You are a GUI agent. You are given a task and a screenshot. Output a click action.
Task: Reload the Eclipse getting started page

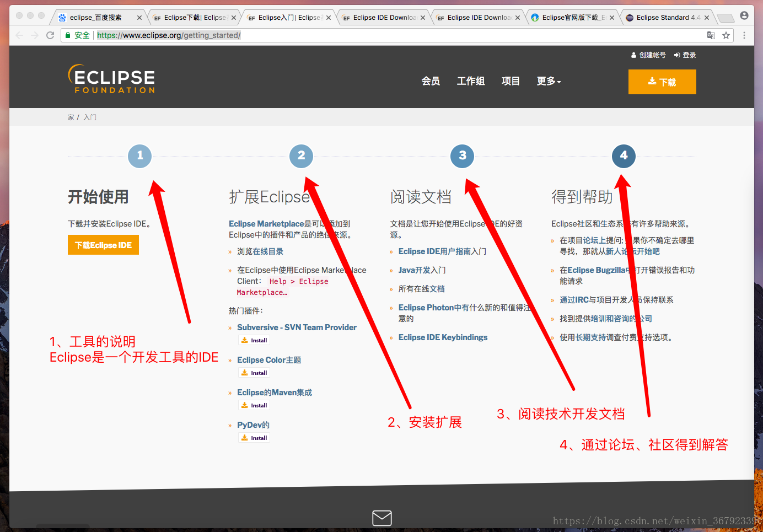50,35
